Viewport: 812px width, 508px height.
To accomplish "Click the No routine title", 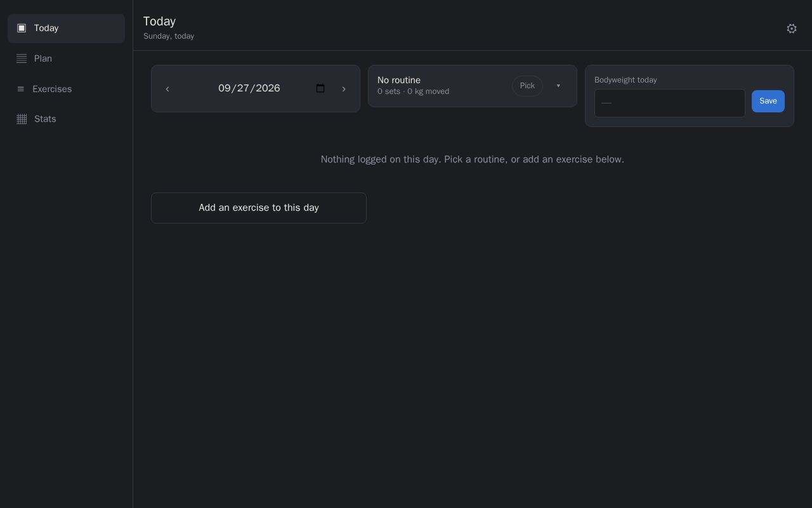I will point(399,80).
